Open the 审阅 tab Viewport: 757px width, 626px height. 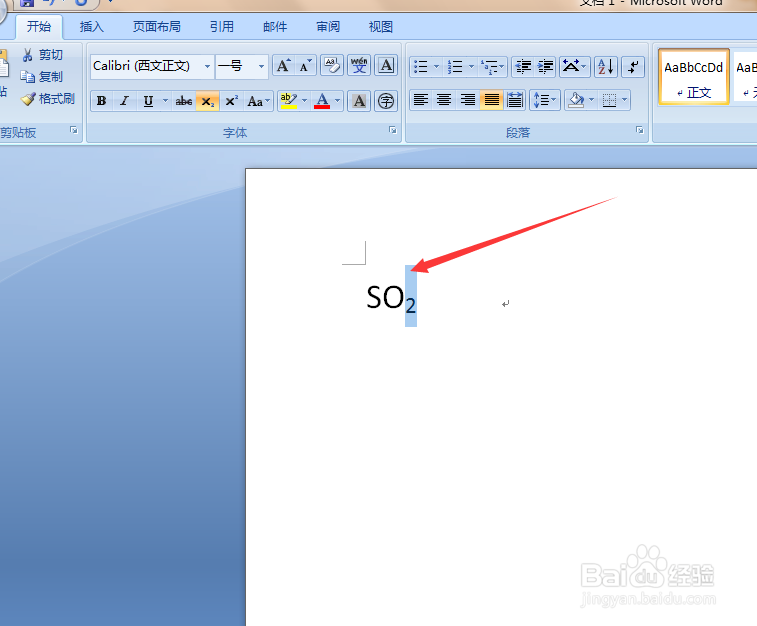(x=328, y=26)
